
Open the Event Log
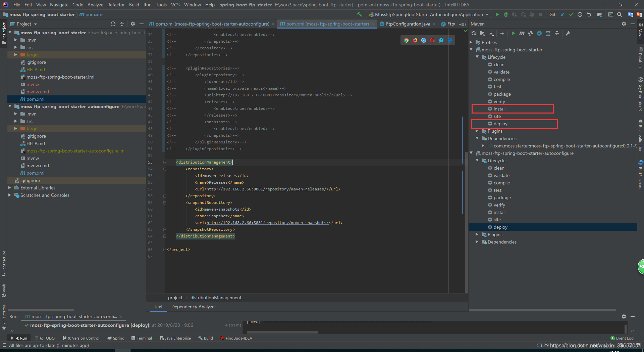tap(622, 338)
